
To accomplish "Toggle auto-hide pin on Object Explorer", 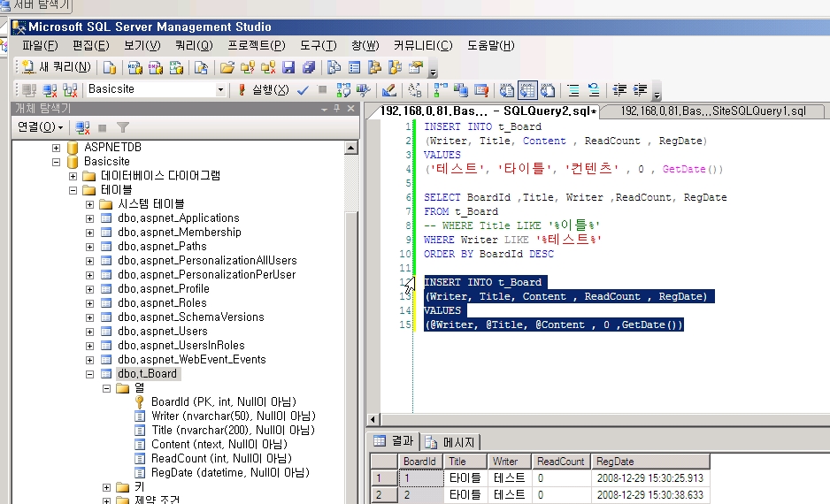I will point(336,109).
